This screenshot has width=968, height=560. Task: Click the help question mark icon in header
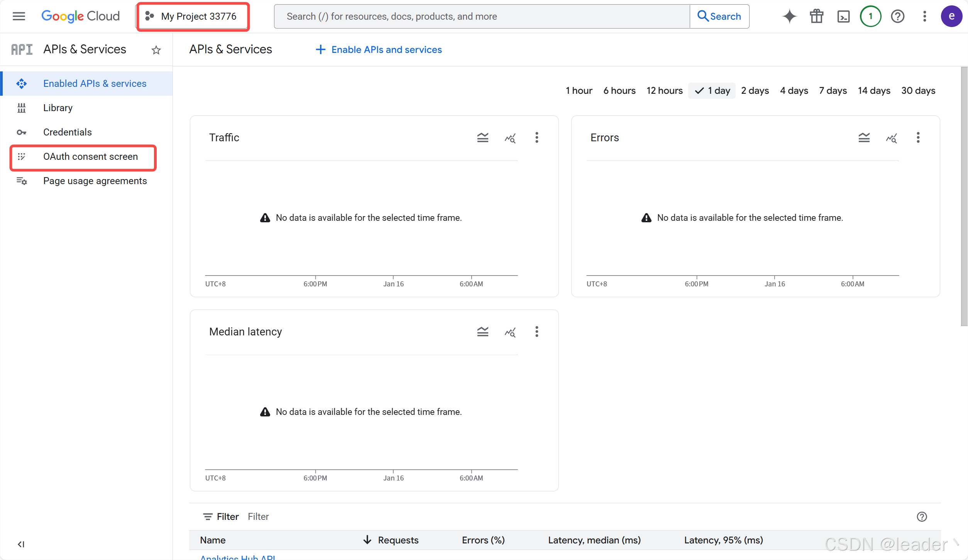[x=897, y=16]
